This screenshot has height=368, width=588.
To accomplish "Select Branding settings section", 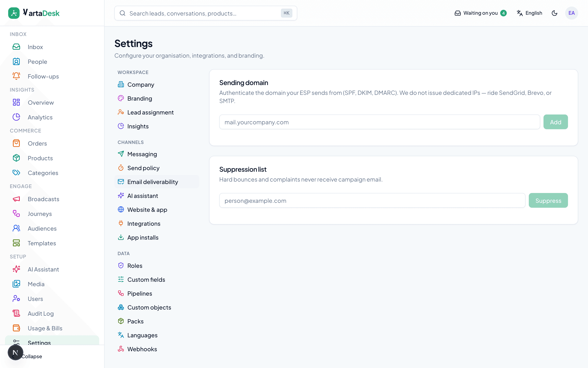I will [x=156, y=98].
